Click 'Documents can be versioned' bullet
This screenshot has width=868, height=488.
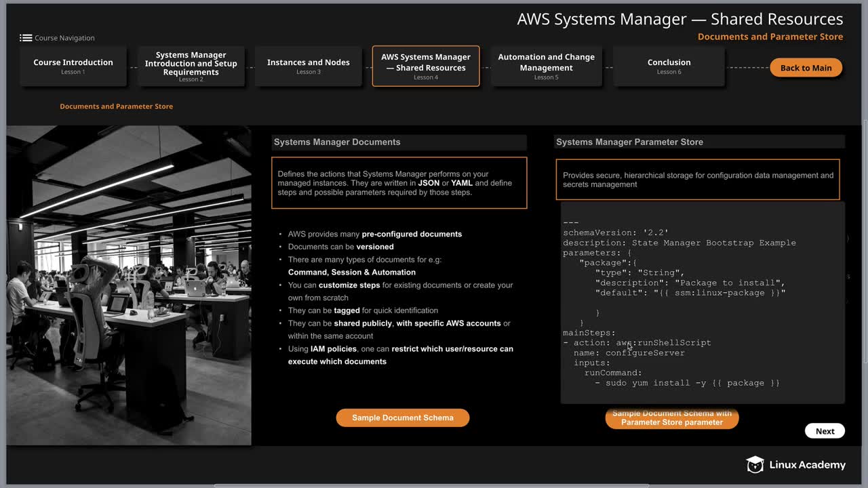point(341,247)
